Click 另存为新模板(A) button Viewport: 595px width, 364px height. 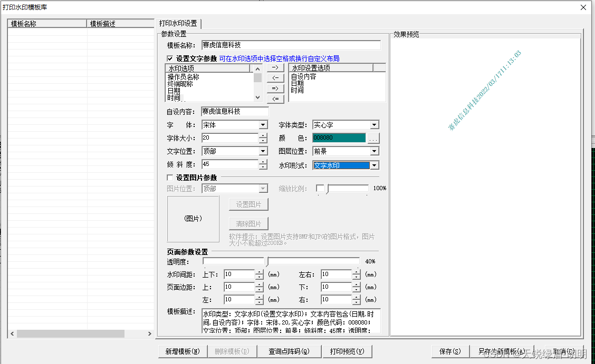(x=502, y=351)
